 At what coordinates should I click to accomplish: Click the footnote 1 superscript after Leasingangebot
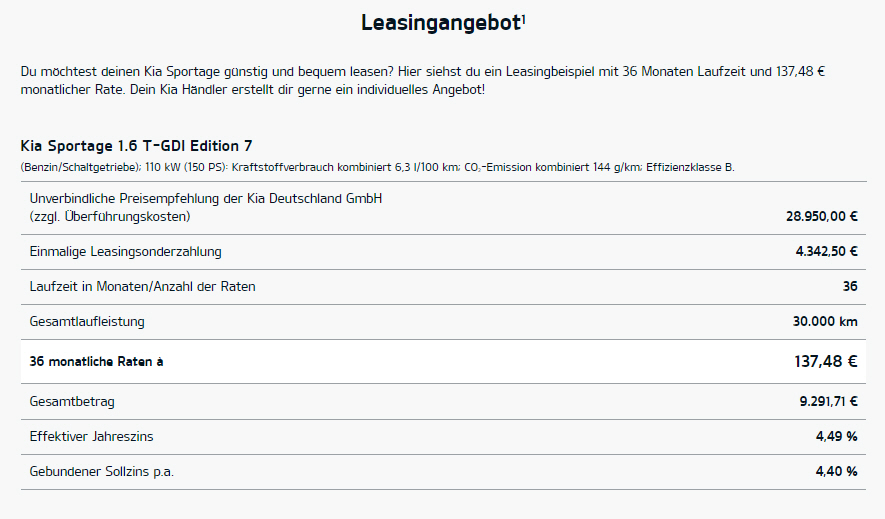tap(524, 19)
